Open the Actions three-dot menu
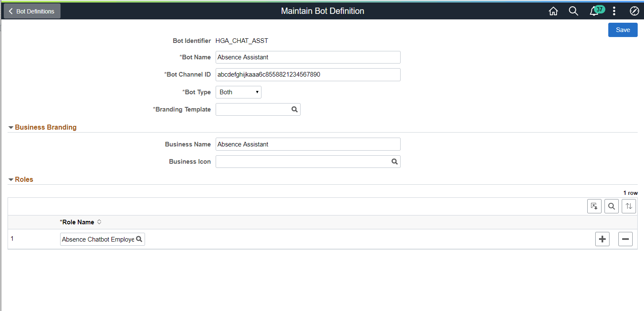 (x=614, y=11)
